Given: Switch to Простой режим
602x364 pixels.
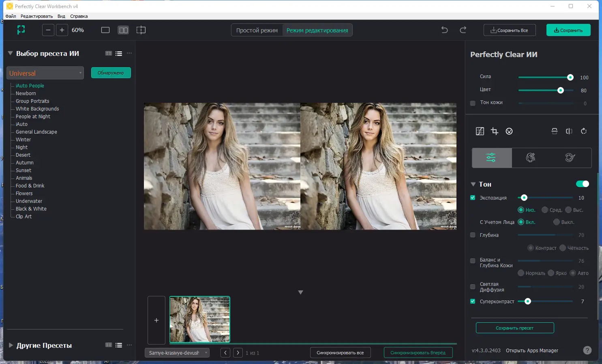Looking at the screenshot, I should coord(257,30).
